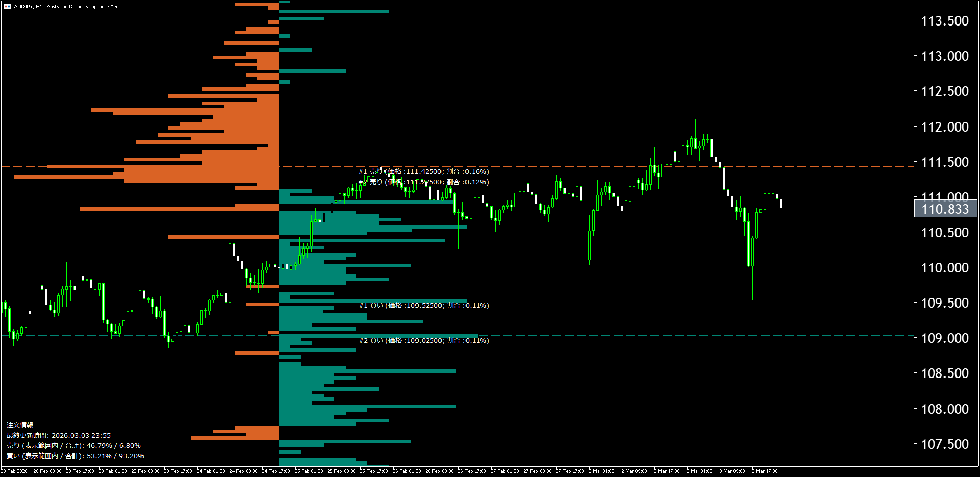The image size is (980, 478).
Task: Click the 26 Feb 01:00 time label
Action: coord(407,471)
